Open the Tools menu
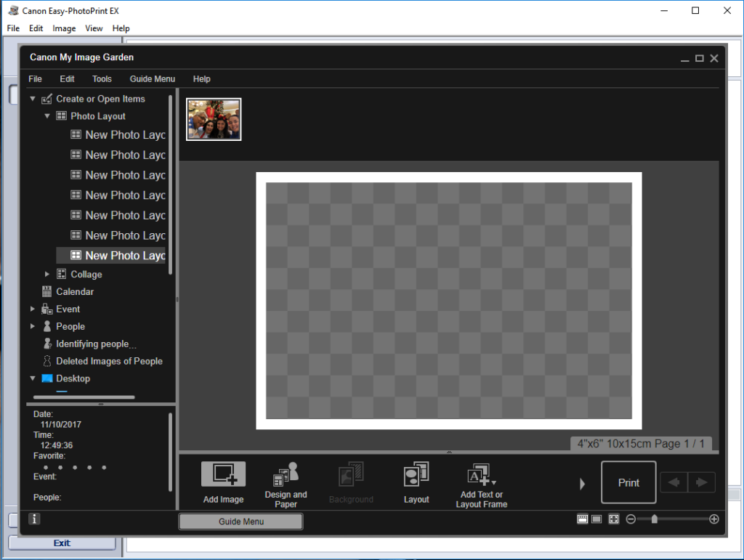The image size is (744, 560). coord(102,78)
